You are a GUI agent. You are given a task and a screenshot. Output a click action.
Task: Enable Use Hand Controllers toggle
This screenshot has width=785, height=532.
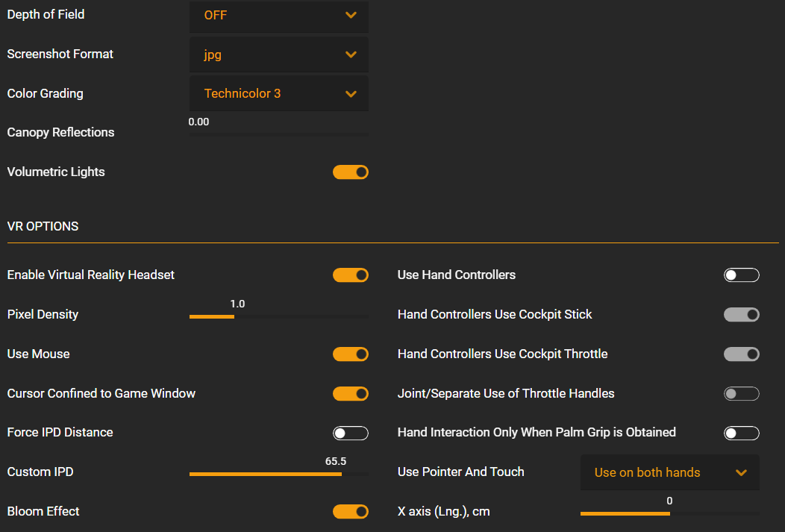[x=741, y=275]
